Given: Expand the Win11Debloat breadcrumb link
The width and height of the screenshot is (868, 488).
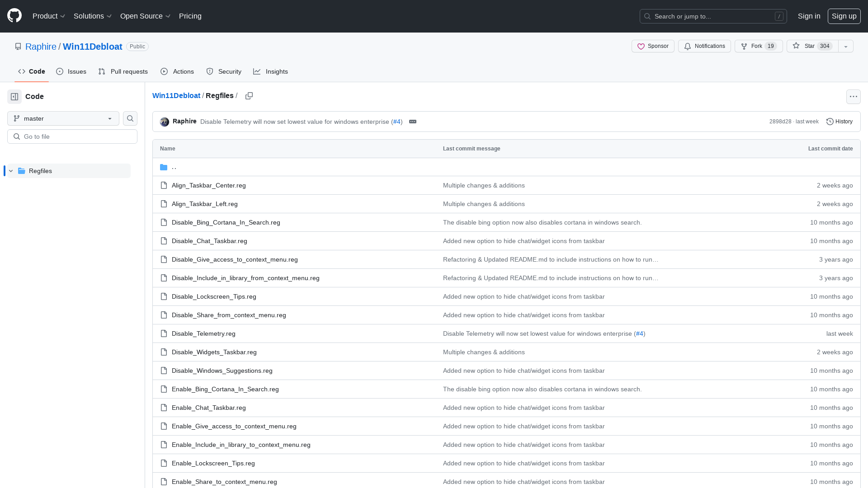Looking at the screenshot, I should point(176,96).
